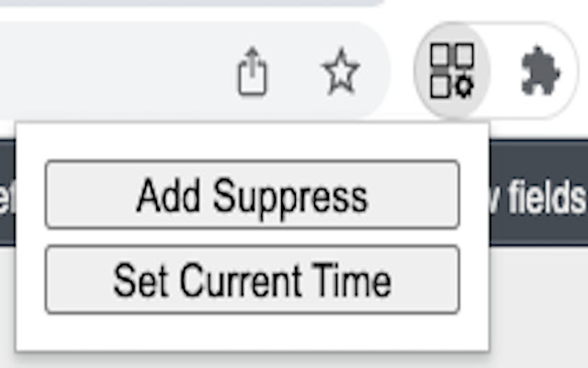The width and height of the screenshot is (588, 368).
Task: Click the browser tab edge above the address bar
Action: (184, 4)
